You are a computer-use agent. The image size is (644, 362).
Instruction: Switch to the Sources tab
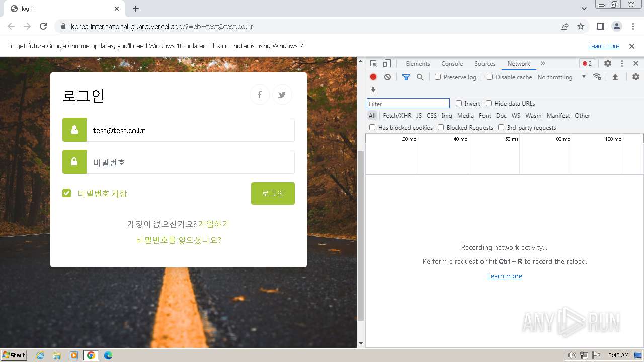[x=485, y=63]
